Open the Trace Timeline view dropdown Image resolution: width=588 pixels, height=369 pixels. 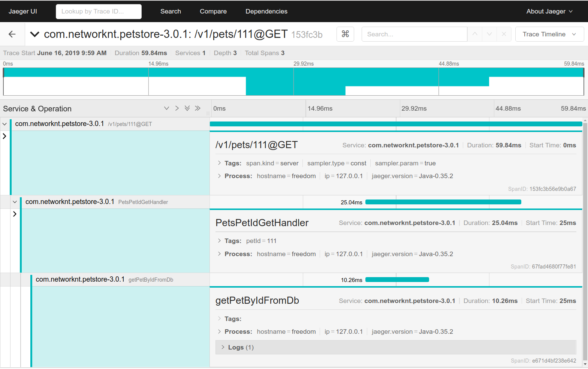coord(549,34)
